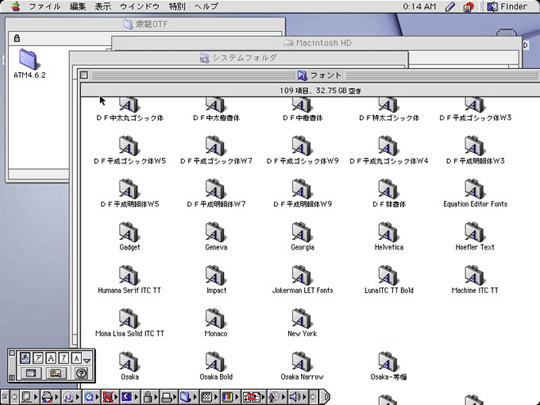
Task: Switch input mode to full-width alphanumeric A
Action: pos(51,358)
